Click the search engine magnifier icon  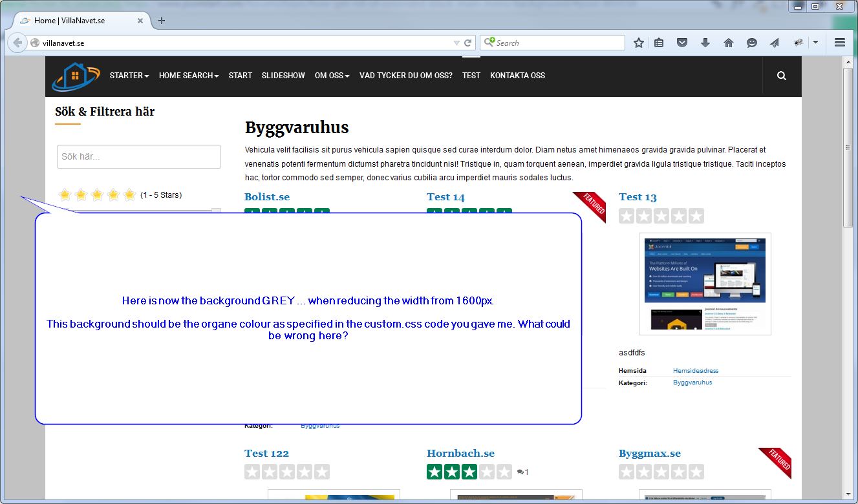click(x=488, y=43)
